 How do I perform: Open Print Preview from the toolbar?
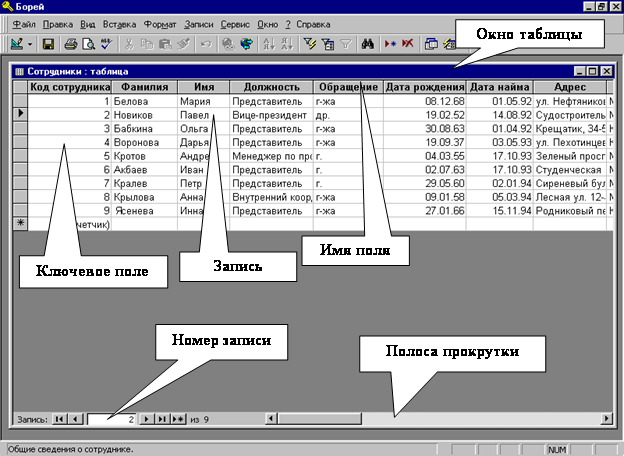point(88,44)
